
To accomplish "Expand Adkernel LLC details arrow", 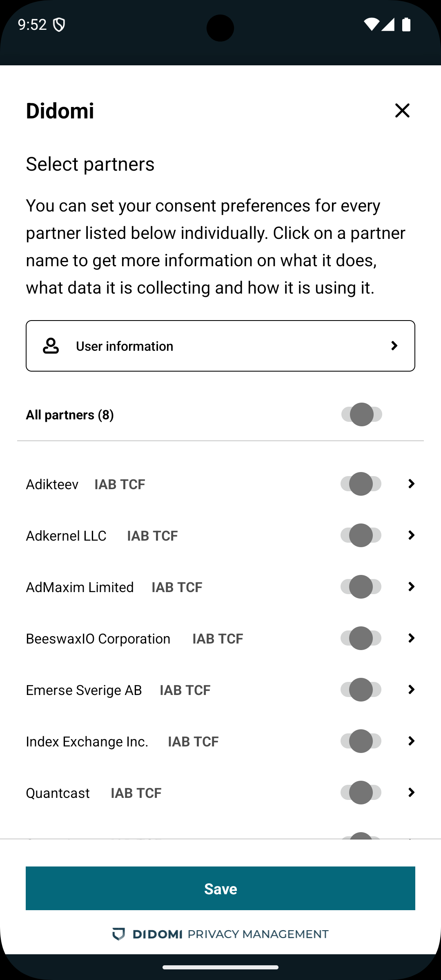I will coord(411,535).
